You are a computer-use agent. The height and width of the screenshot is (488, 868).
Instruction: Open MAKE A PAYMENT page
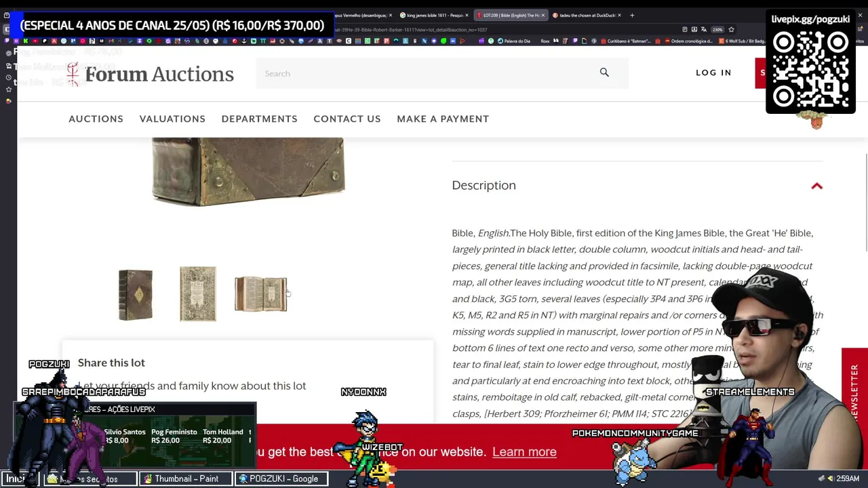point(443,119)
